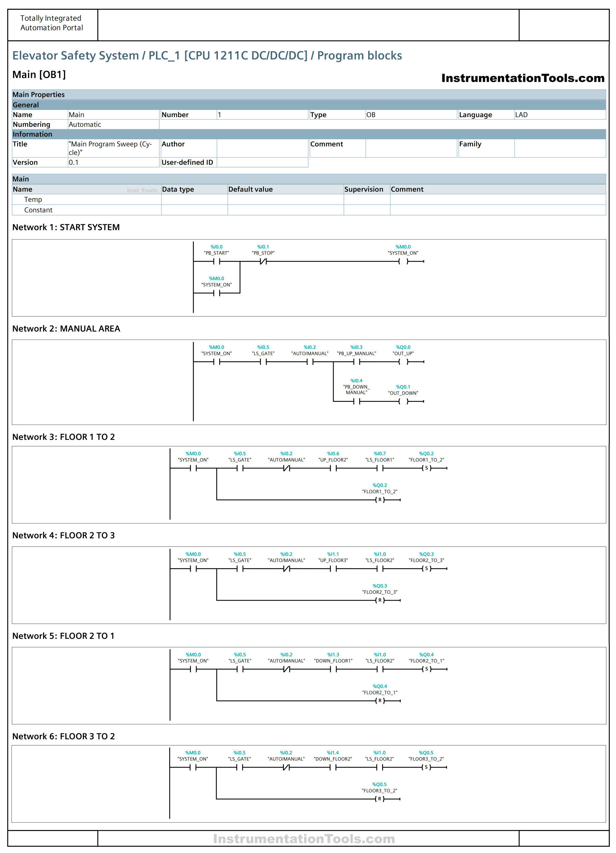This screenshot has height=853, width=616.
Task: Click the %I0.0 address above PB_START
Action: coord(216,247)
